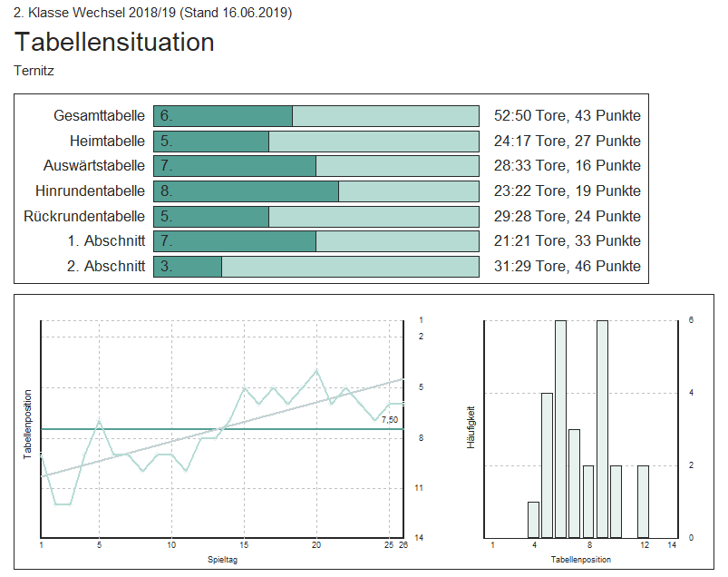Click the Rückrundentabelle bar

pyautogui.click(x=315, y=217)
